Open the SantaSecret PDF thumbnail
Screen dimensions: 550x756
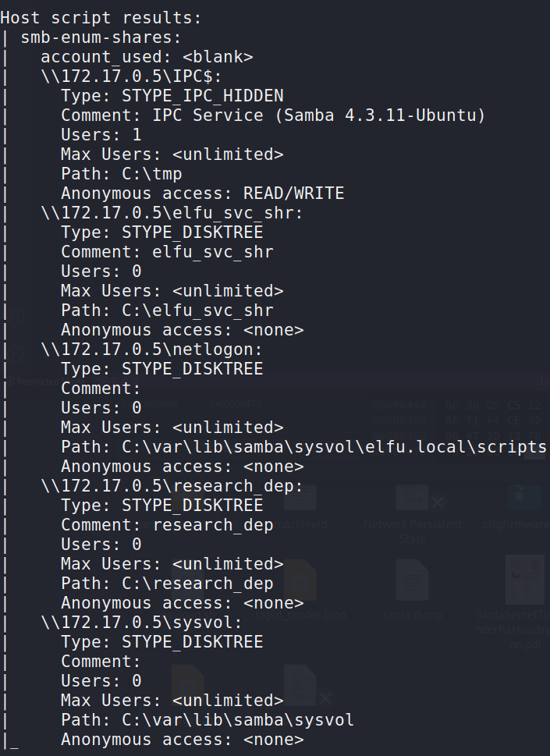525,580
